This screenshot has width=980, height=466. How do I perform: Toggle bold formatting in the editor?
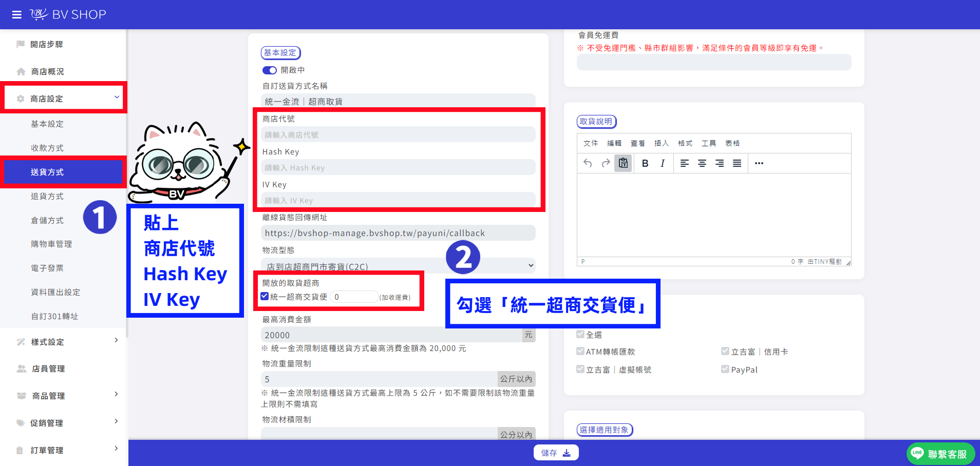tap(645, 163)
